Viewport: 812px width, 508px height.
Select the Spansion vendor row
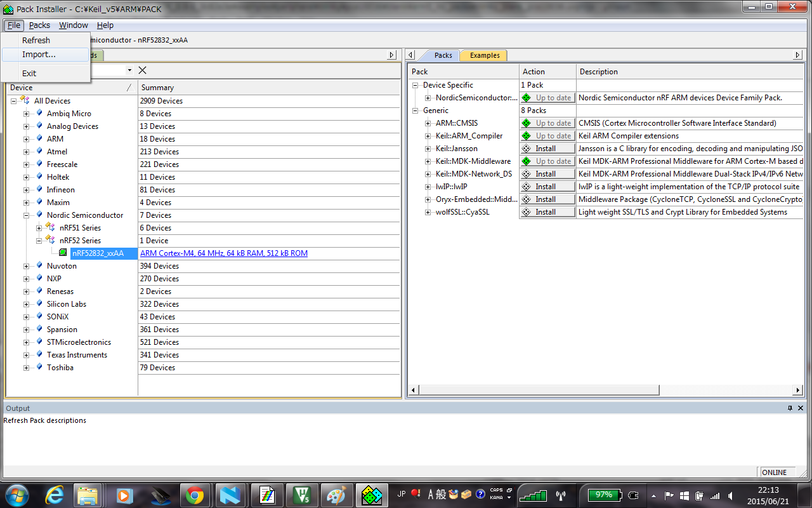pos(62,330)
